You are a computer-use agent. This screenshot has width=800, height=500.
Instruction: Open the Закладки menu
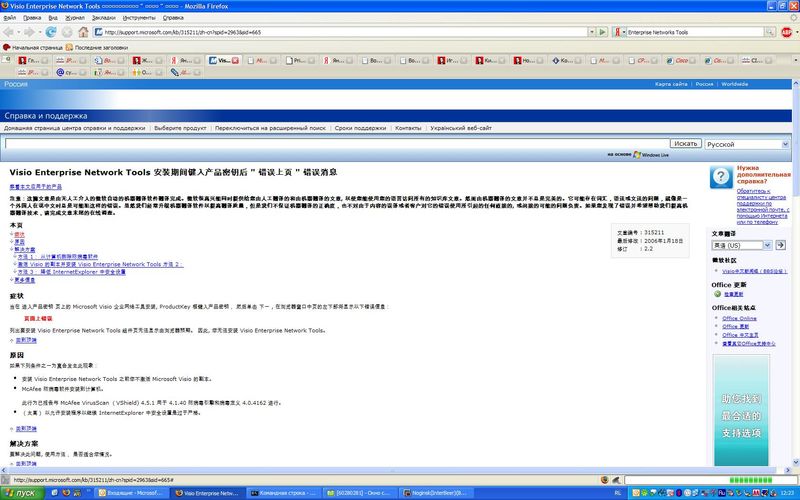[x=104, y=17]
